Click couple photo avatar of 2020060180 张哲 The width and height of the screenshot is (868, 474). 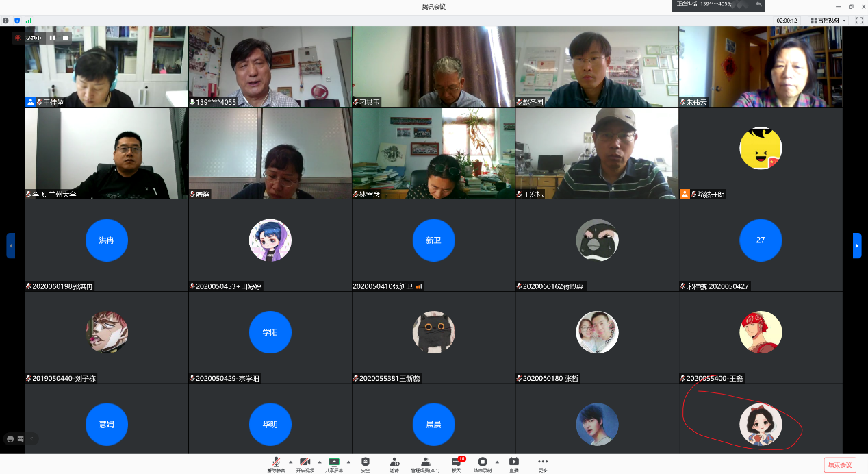tap(597, 332)
